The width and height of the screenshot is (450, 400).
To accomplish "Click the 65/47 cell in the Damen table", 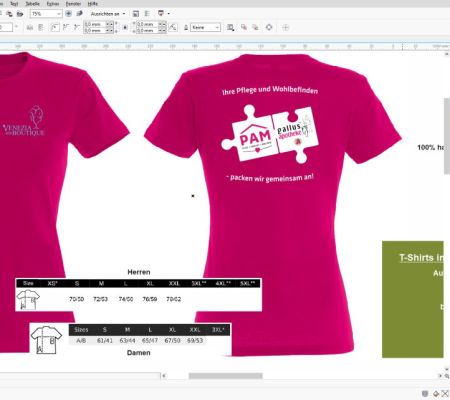I will pos(150,340).
